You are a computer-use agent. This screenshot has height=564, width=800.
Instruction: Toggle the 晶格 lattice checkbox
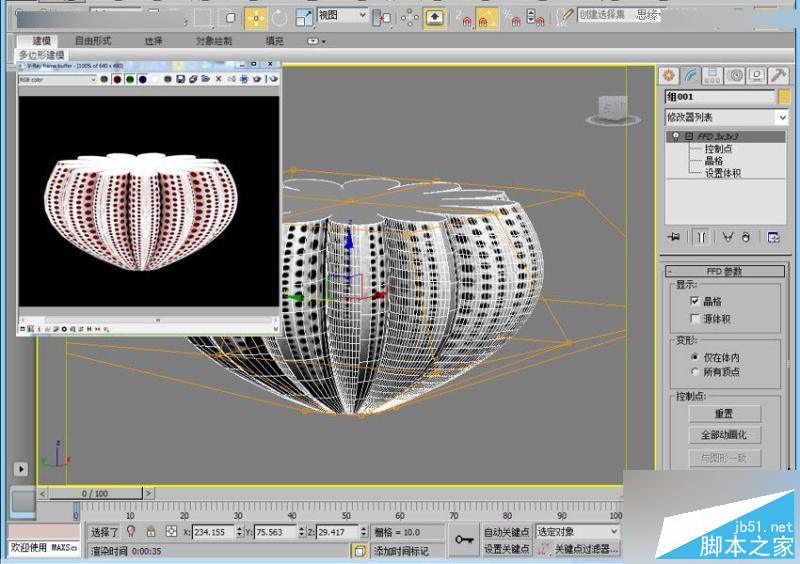(695, 301)
